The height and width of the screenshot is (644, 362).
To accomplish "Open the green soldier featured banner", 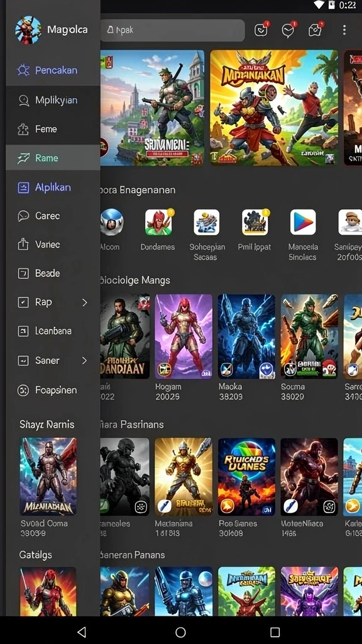I will [x=152, y=108].
